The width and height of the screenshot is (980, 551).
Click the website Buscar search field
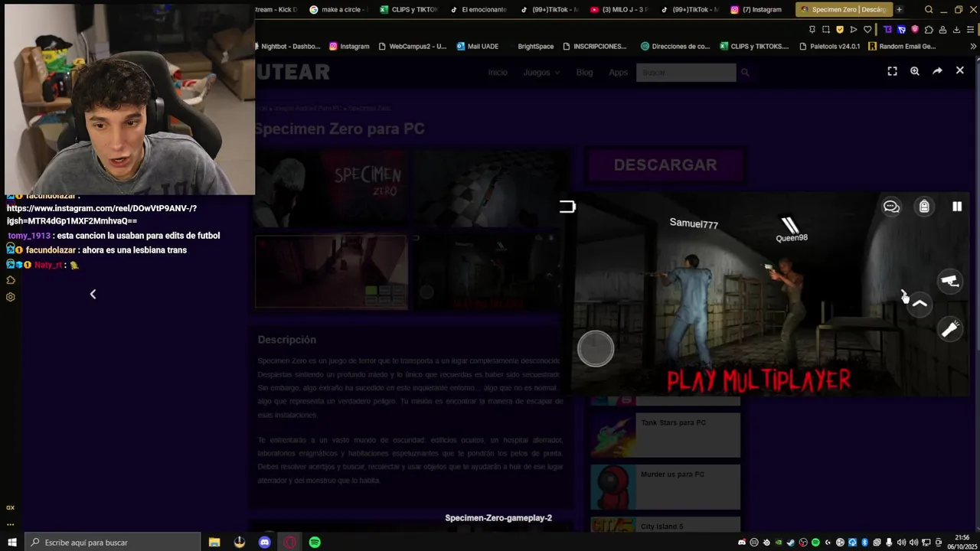(x=685, y=72)
